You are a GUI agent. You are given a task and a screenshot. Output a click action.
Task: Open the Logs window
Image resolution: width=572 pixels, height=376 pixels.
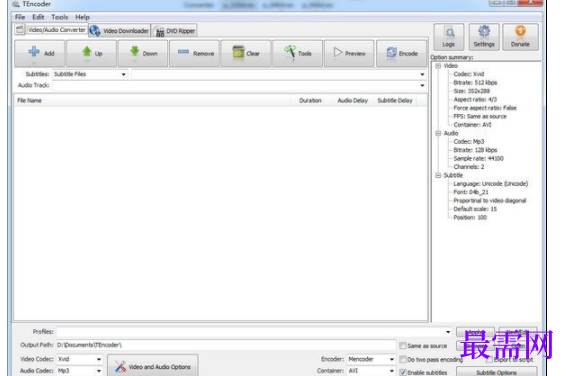(449, 37)
